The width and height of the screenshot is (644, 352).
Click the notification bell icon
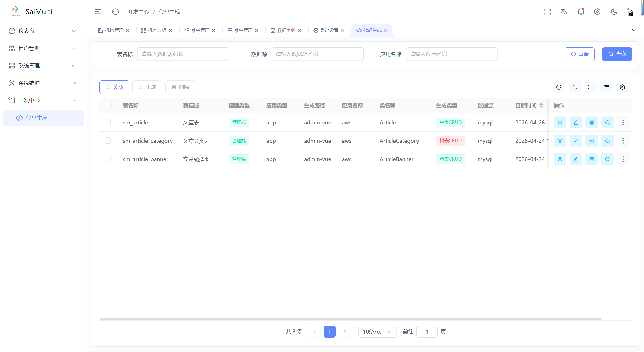pos(581,12)
